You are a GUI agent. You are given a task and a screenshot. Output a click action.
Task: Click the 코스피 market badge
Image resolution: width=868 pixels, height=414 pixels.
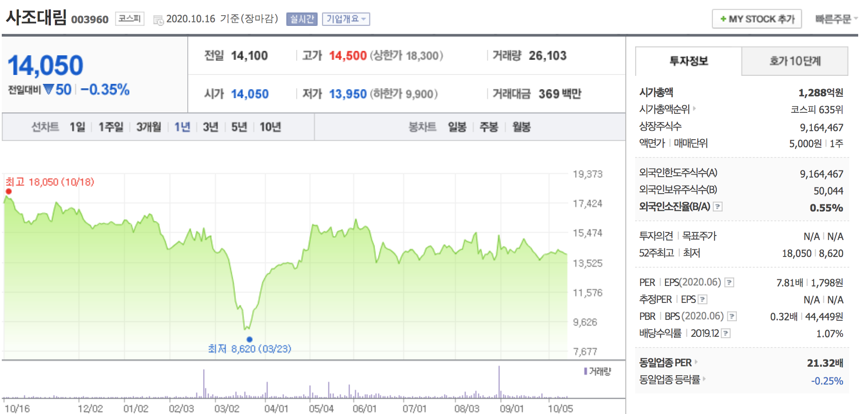pyautogui.click(x=130, y=19)
